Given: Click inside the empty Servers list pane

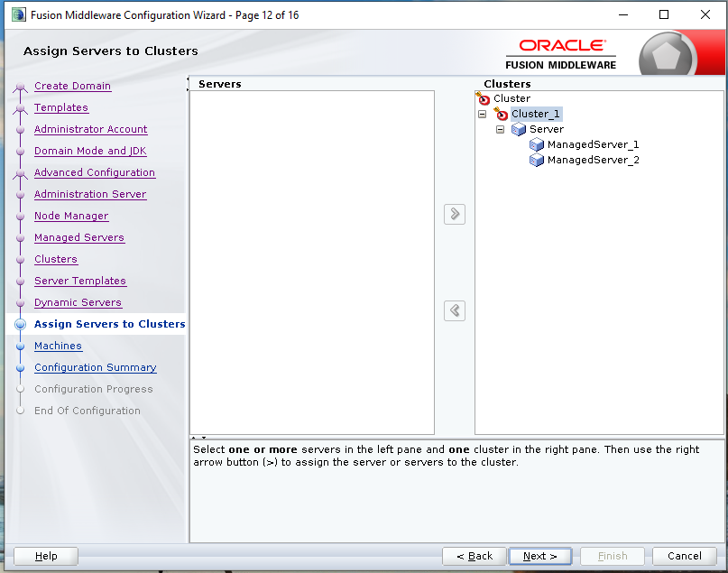Looking at the screenshot, I should click(312, 263).
